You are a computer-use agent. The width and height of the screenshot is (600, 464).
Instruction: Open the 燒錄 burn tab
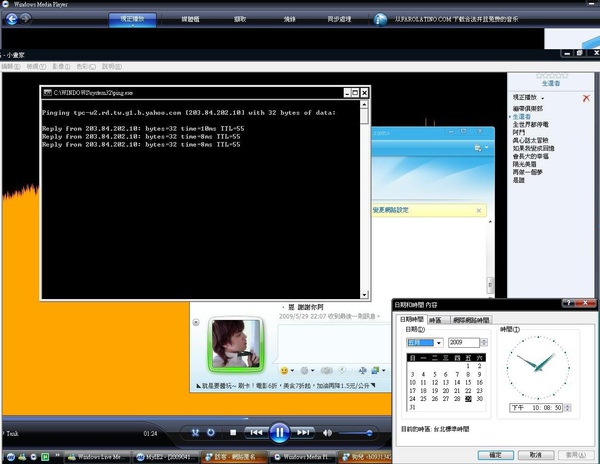290,19
